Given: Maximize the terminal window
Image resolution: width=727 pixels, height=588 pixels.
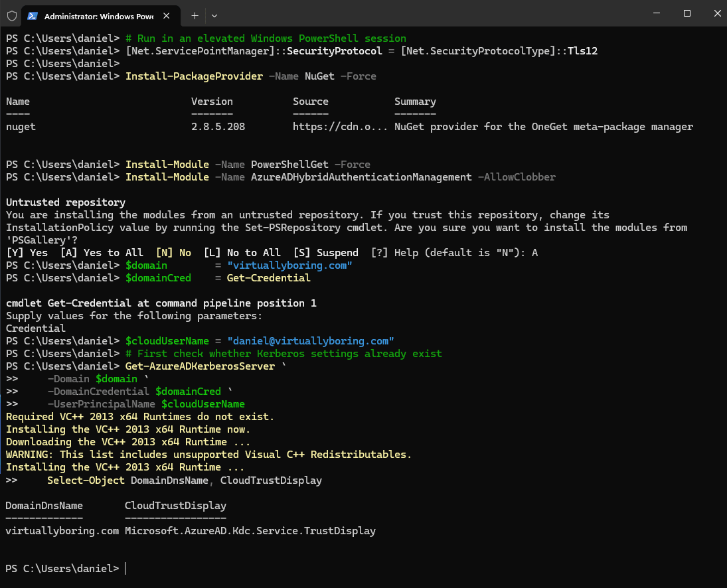Looking at the screenshot, I should tap(687, 13).
